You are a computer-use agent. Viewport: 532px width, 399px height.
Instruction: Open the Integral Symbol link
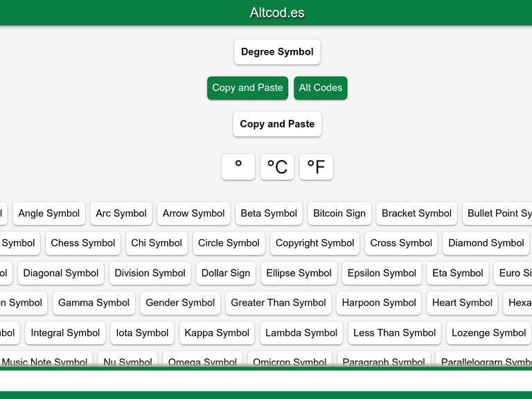pos(65,332)
